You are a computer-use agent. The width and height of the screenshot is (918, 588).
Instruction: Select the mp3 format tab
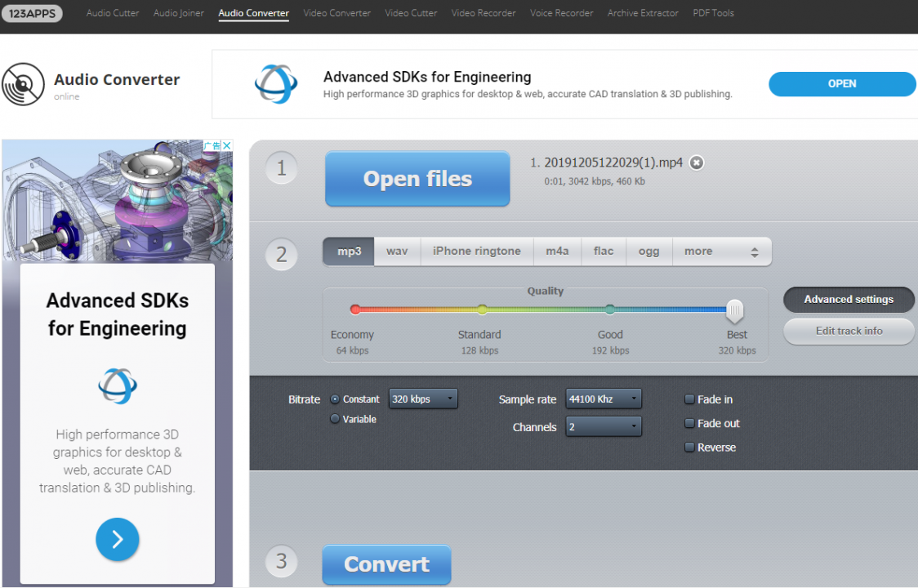[x=349, y=252]
